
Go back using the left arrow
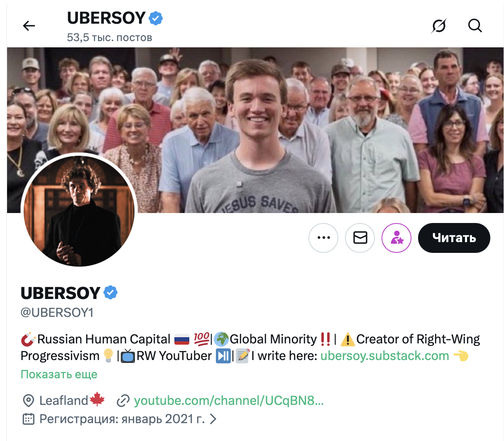click(x=29, y=26)
